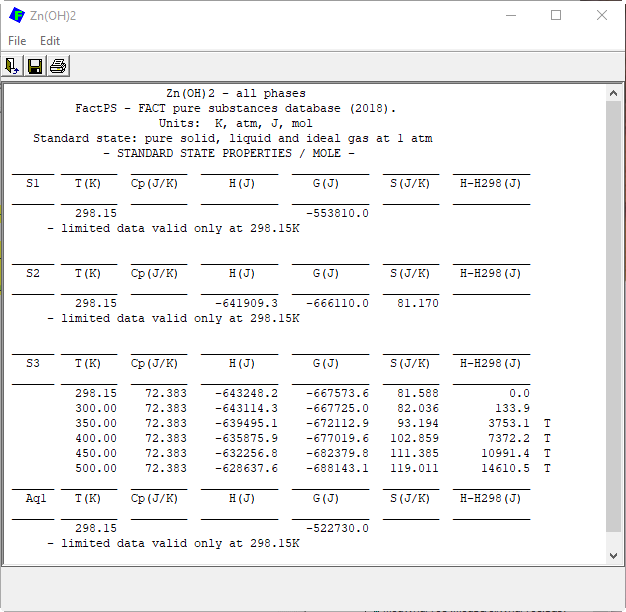
Task: Click the S3 phase label
Action: [33, 363]
